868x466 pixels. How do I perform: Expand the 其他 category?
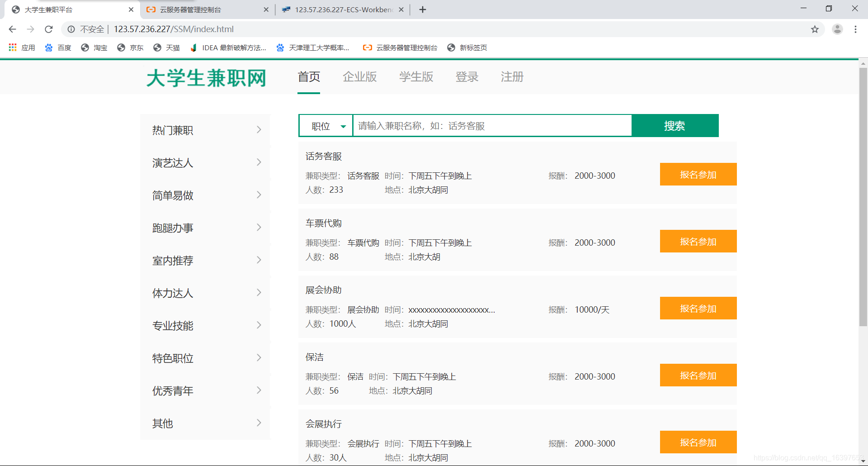click(206, 423)
